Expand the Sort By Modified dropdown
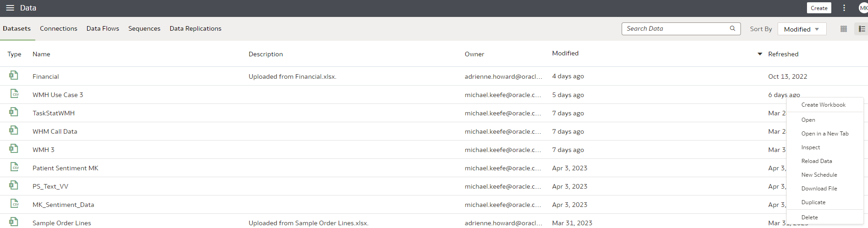Image resolution: width=868 pixels, height=228 pixels. 801,29
